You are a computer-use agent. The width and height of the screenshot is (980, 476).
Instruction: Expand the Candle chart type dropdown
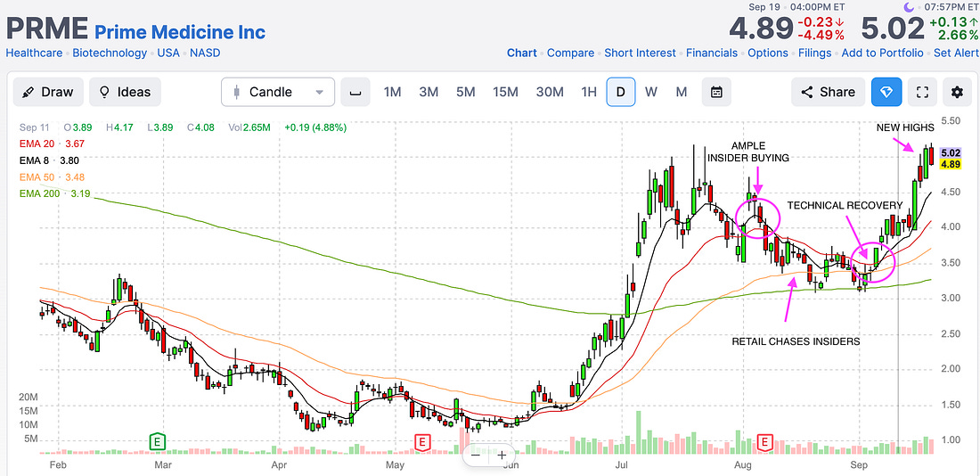pos(278,92)
